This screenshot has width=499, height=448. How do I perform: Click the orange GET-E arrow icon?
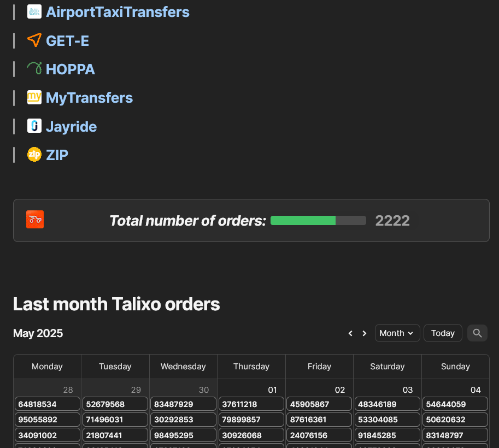pos(34,40)
